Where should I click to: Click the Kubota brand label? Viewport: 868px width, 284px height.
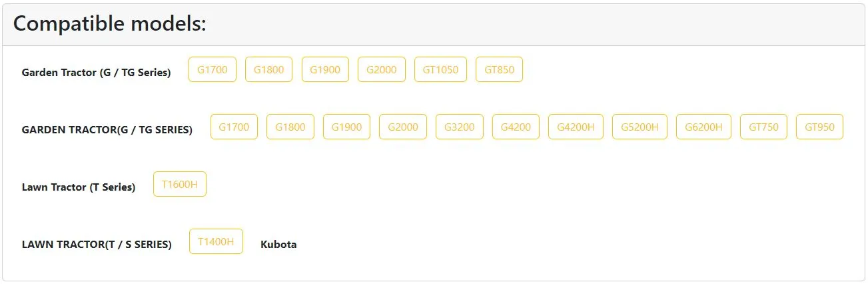coord(278,245)
